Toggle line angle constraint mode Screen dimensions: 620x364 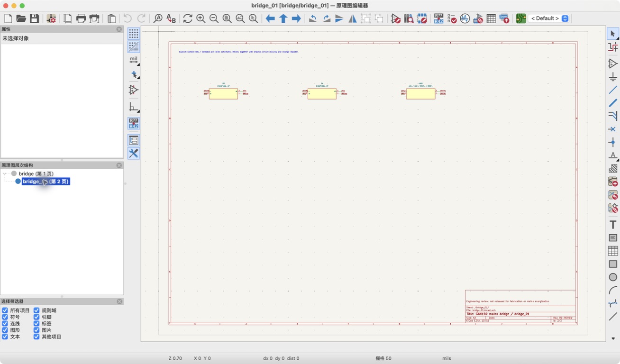(134, 107)
